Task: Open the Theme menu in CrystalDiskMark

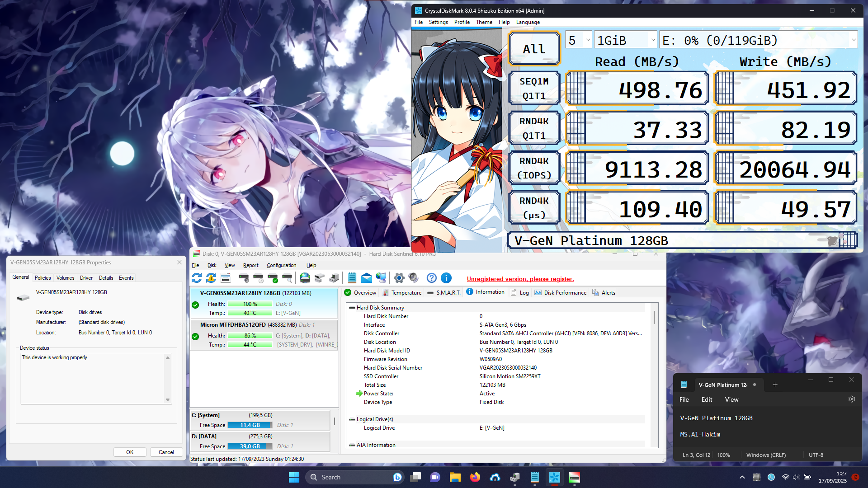Action: pos(484,22)
